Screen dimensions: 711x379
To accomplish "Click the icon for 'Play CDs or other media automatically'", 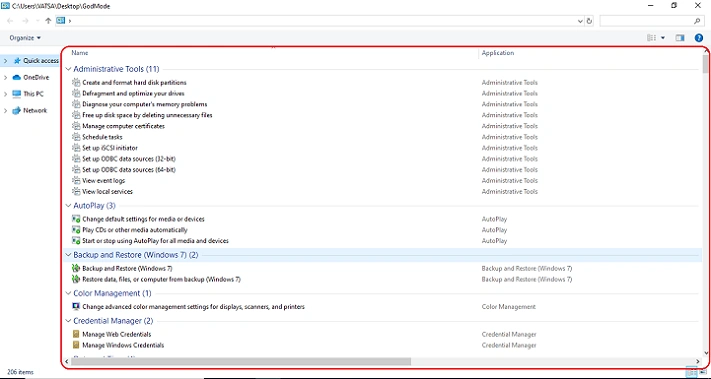I will pyautogui.click(x=76, y=230).
